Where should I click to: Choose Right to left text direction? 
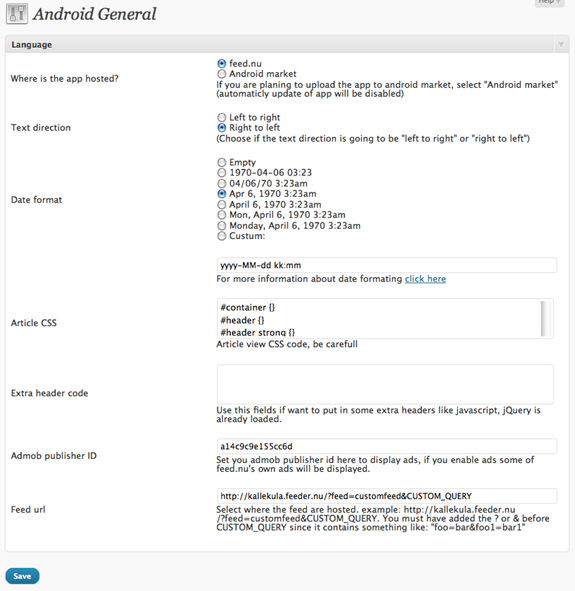[x=222, y=128]
